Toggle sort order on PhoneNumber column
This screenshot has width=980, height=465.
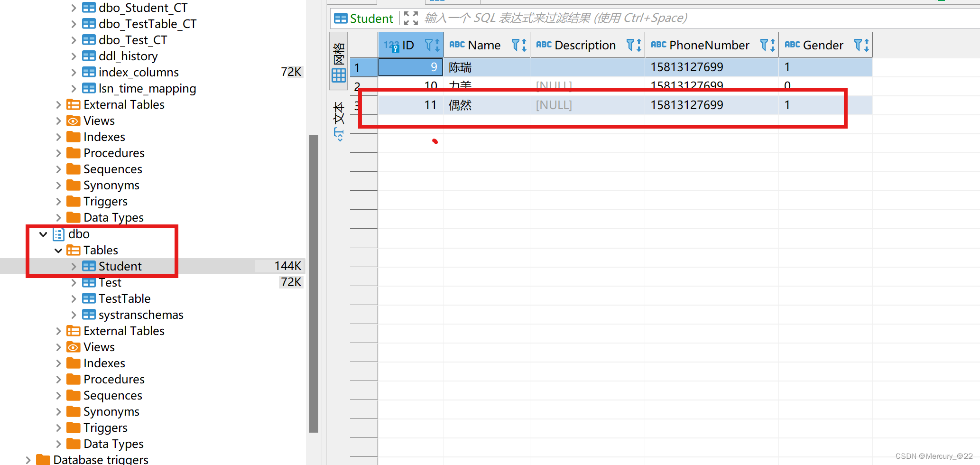coord(772,45)
